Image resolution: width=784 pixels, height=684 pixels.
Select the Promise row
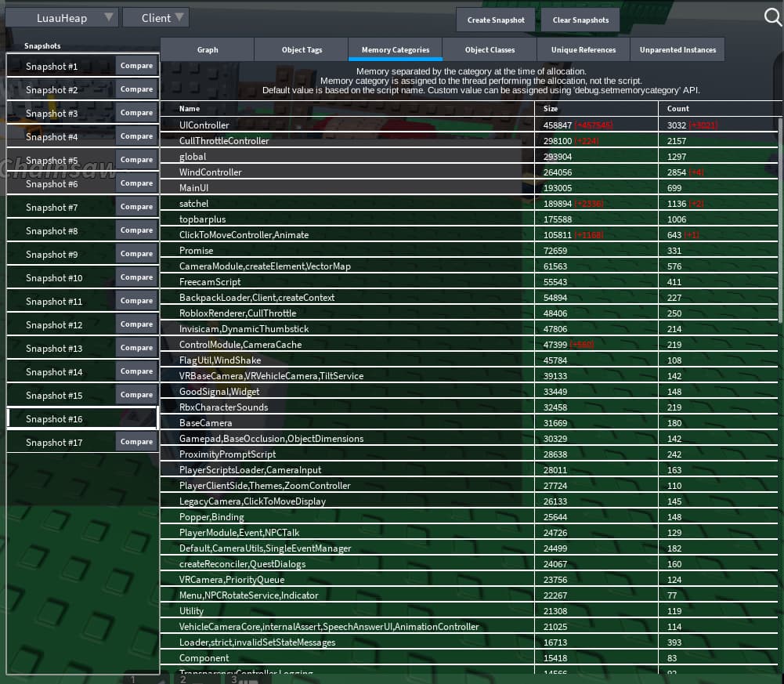coord(469,250)
